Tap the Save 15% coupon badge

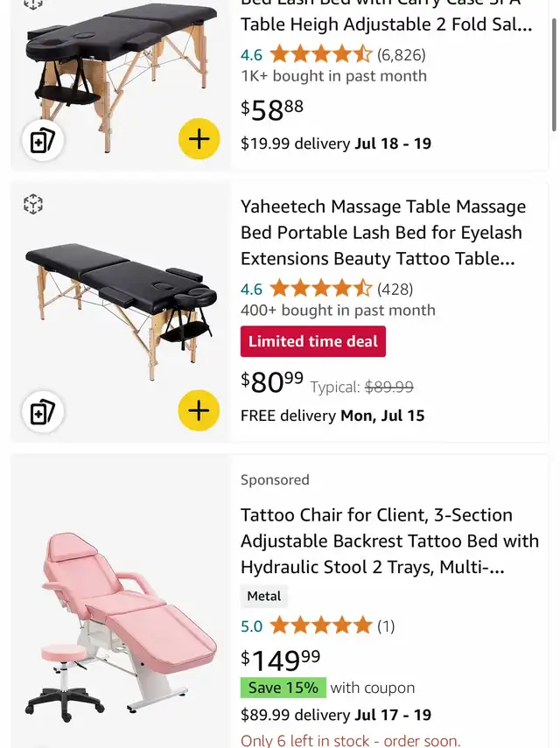283,688
